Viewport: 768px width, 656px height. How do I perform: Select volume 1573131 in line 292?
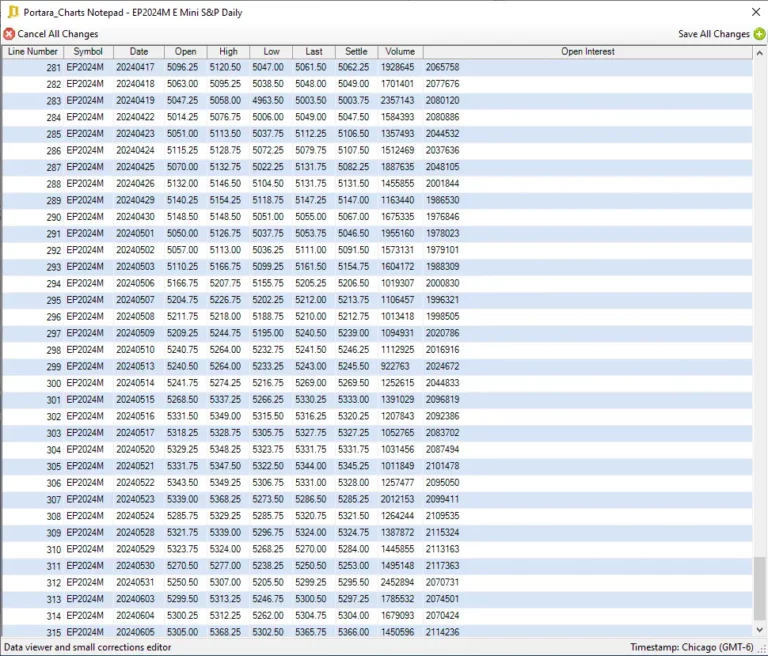398,250
